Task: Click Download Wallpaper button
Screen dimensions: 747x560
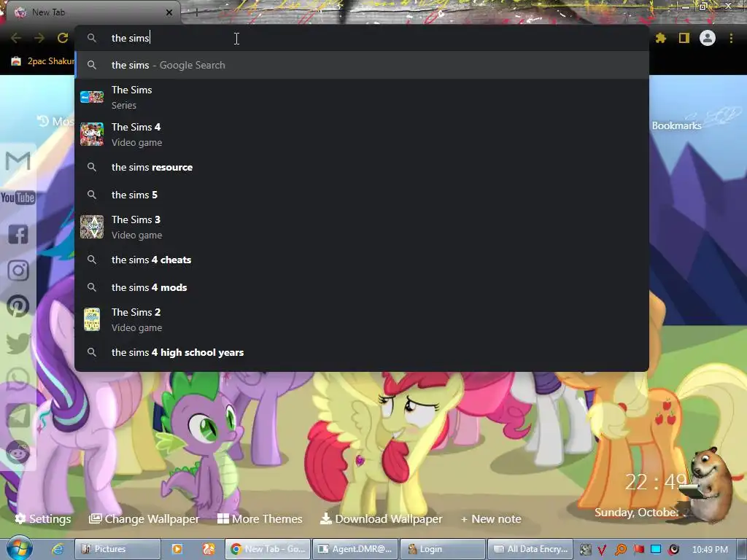Action: click(381, 518)
